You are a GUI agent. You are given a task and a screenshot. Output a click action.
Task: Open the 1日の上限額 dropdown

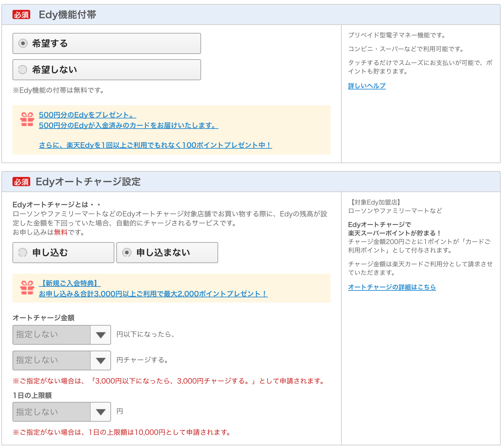(62, 412)
